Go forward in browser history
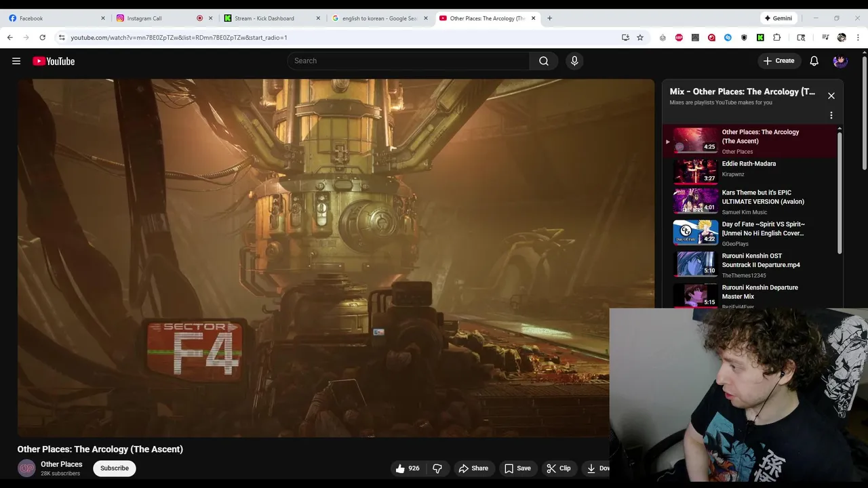Viewport: 868px width, 488px height. 26,37
